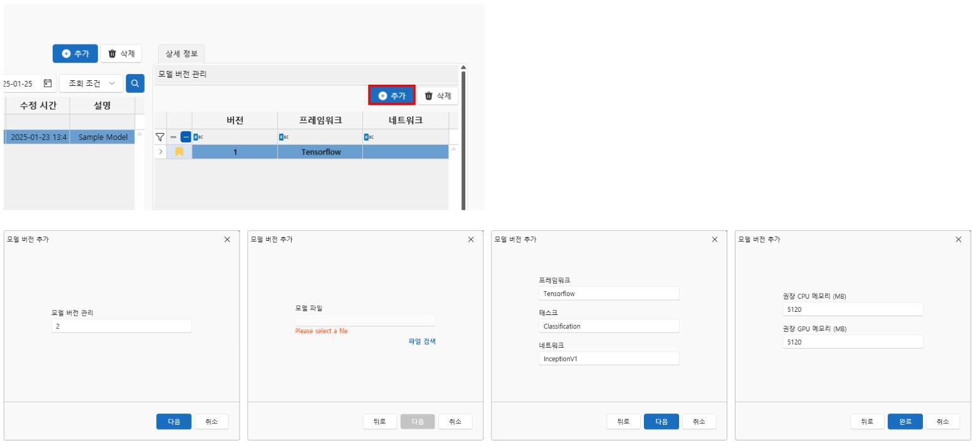The image size is (980, 448).
Task: Open the 조회 조건 dropdown
Action: 92,83
